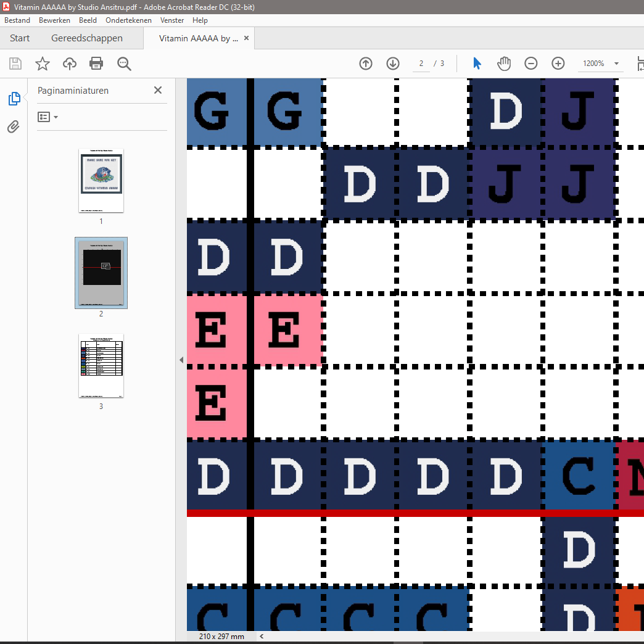This screenshot has width=644, height=644.
Task: Print the document using printer icon
Action: coord(96,64)
